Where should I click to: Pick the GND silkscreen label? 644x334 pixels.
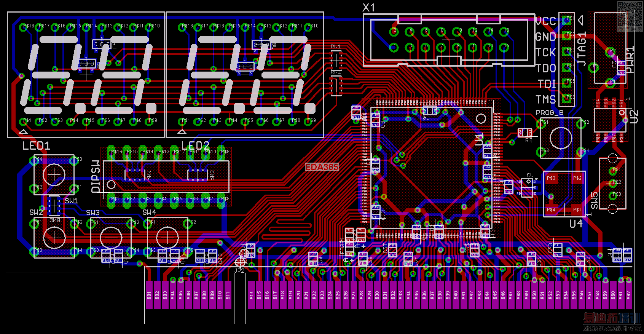[x=545, y=37]
